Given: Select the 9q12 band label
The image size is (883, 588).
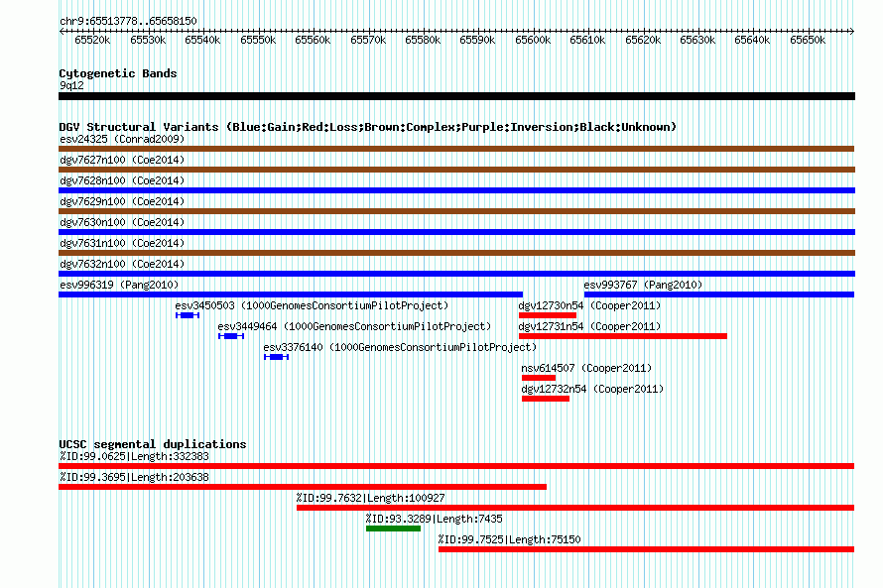Looking at the screenshot, I should point(71,85).
